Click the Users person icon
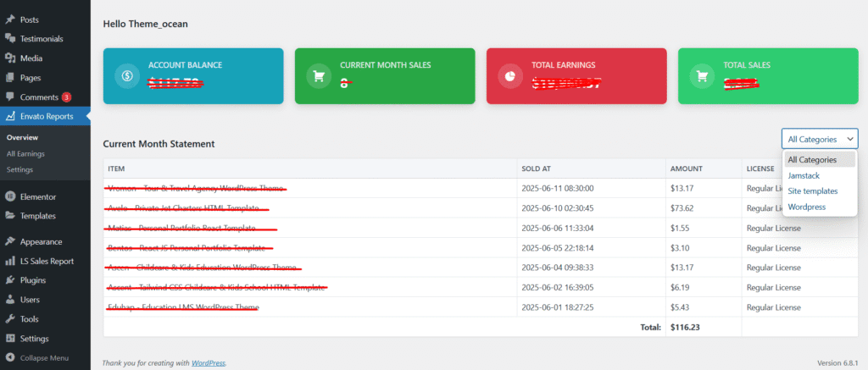The width and height of the screenshot is (868, 370). [x=10, y=299]
